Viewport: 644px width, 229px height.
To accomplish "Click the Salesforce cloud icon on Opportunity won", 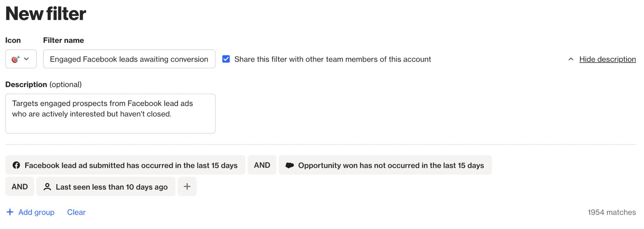I will tap(290, 165).
